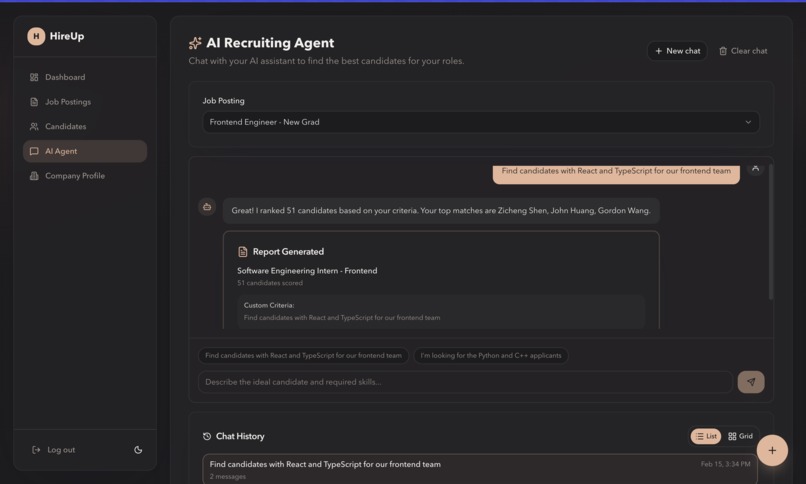Go to the Candidates page
The width and height of the screenshot is (806, 484).
pos(85,126)
